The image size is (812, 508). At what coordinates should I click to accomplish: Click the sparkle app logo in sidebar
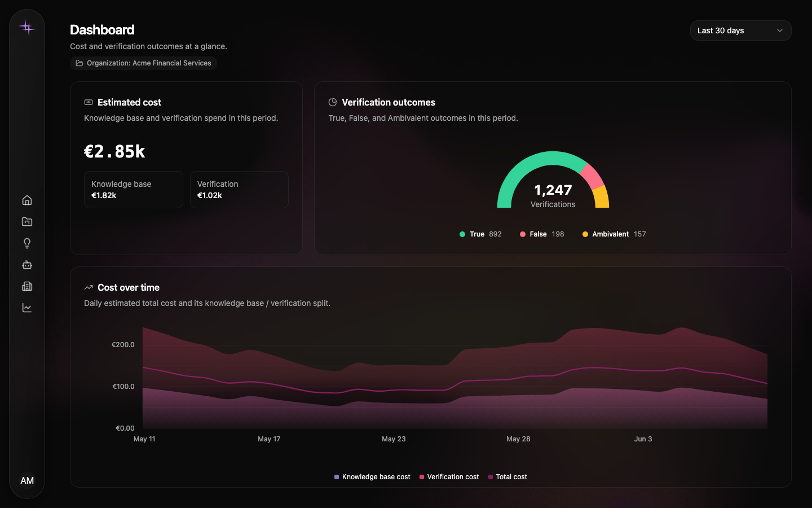tap(27, 27)
